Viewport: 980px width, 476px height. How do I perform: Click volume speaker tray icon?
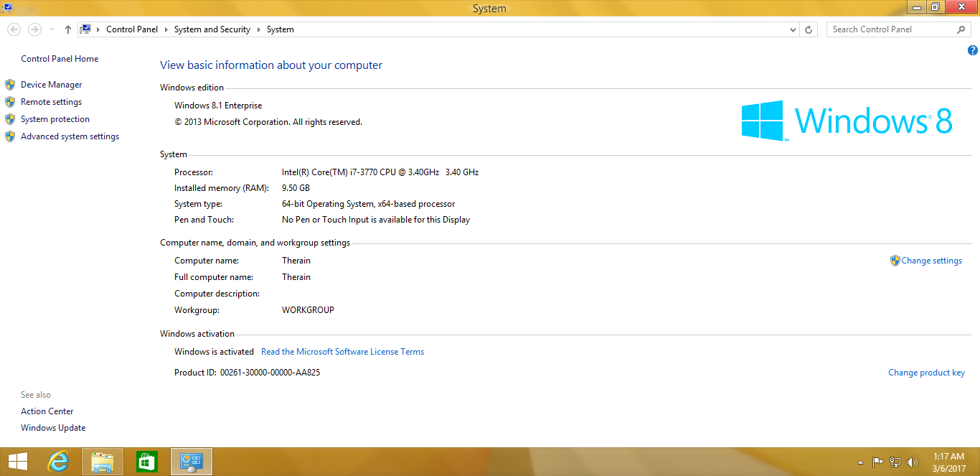point(913,462)
